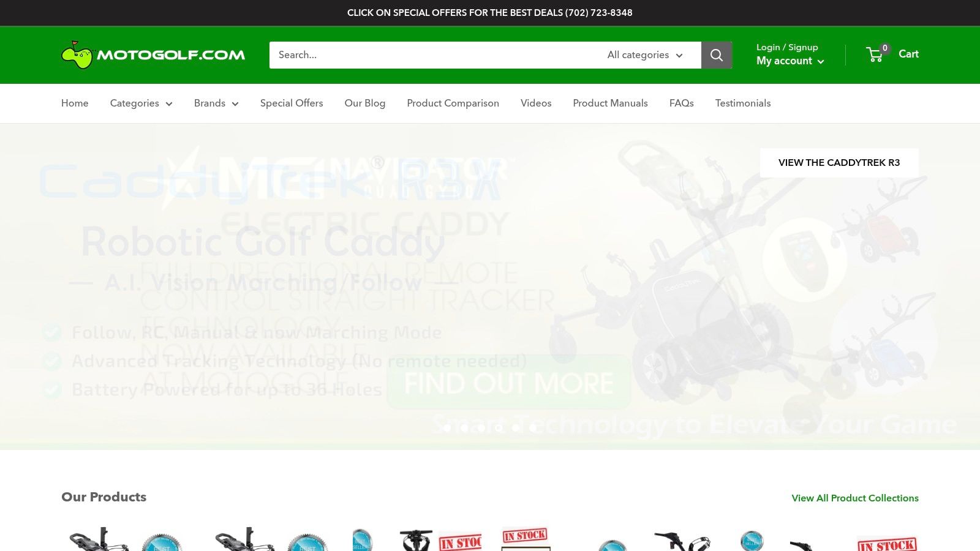Open the Product Comparison page
980x551 pixels.
[453, 103]
